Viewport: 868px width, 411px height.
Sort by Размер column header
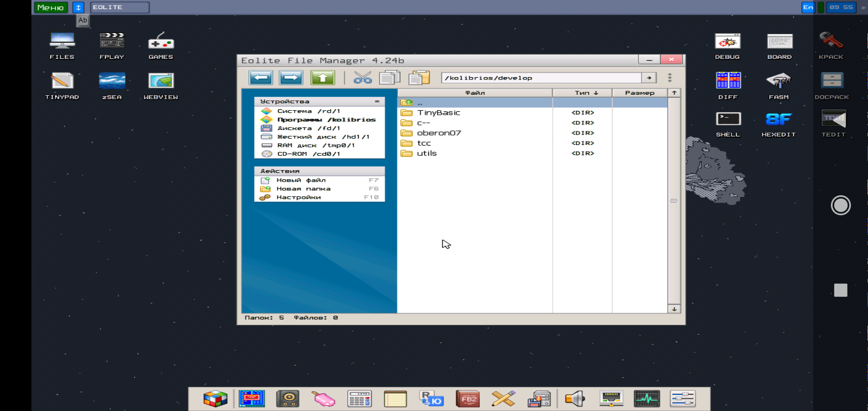pyautogui.click(x=640, y=92)
